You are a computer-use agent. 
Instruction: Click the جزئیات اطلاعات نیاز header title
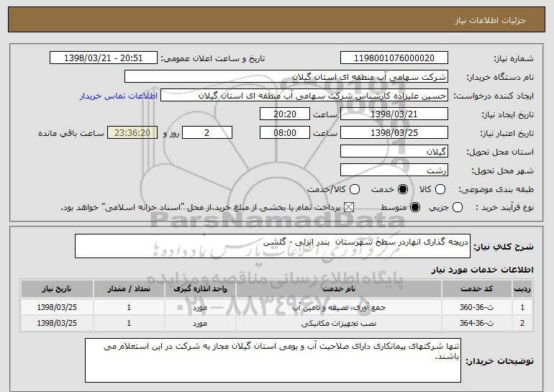tap(490, 20)
